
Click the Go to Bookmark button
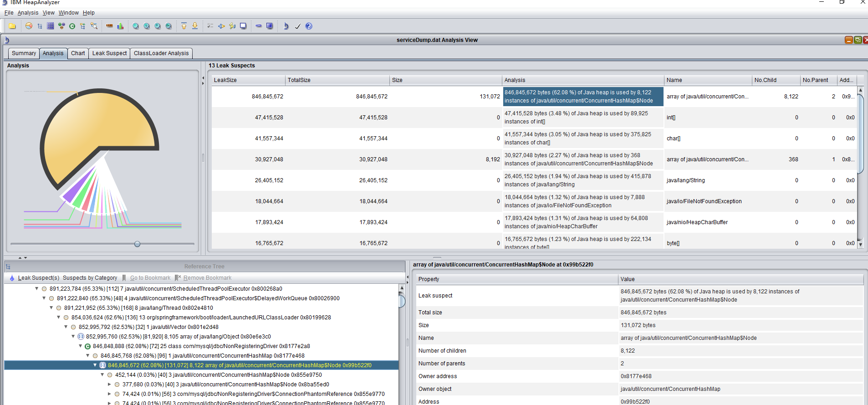(x=146, y=278)
